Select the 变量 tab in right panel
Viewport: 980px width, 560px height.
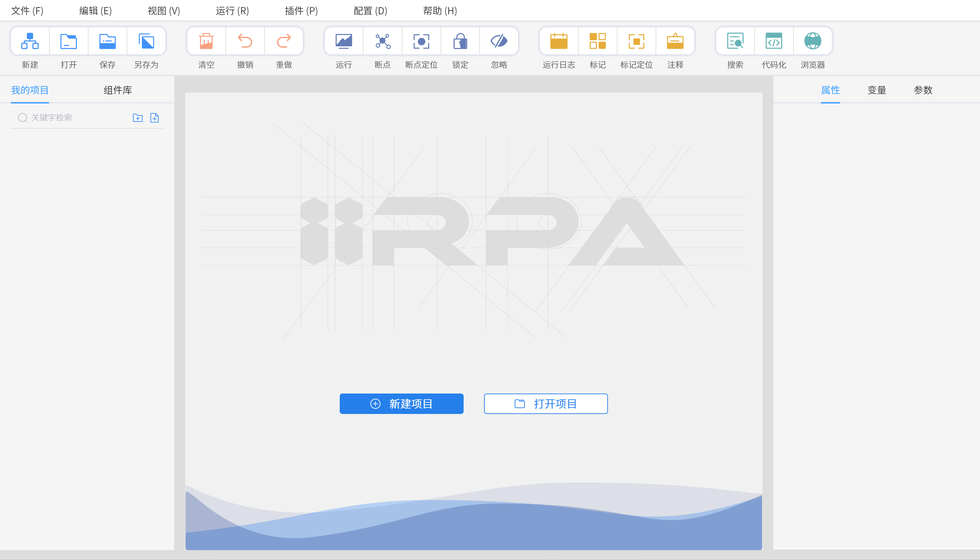(877, 91)
